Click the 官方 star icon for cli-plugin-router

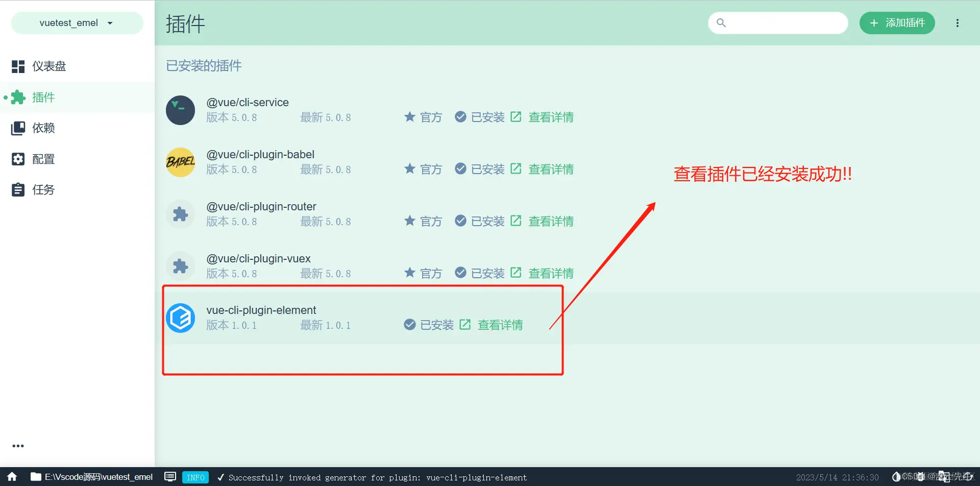pos(410,221)
